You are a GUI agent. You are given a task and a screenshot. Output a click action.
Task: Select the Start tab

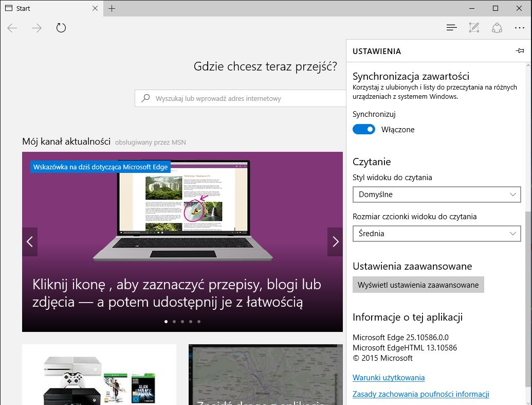coord(51,8)
